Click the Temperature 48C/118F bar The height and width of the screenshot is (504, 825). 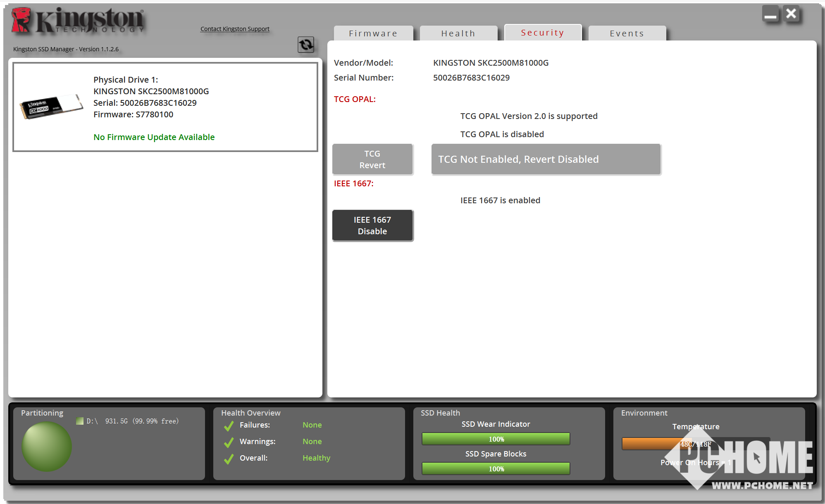coord(696,444)
